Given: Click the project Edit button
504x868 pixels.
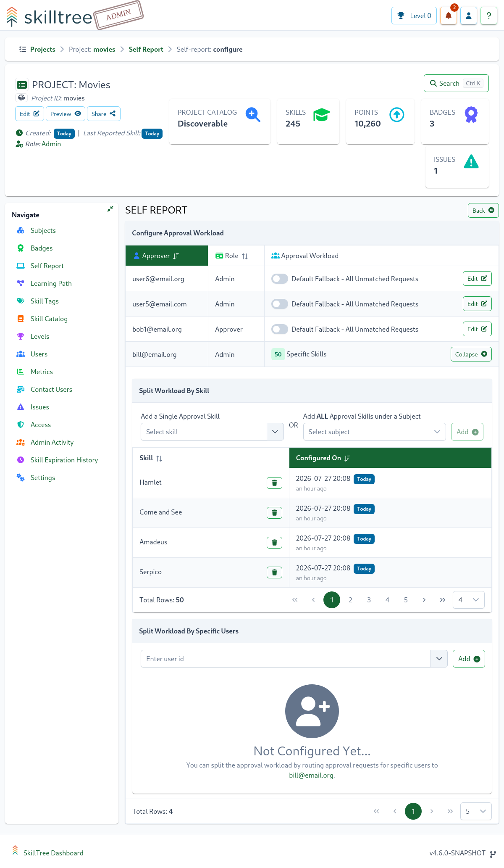Looking at the screenshot, I should point(29,114).
